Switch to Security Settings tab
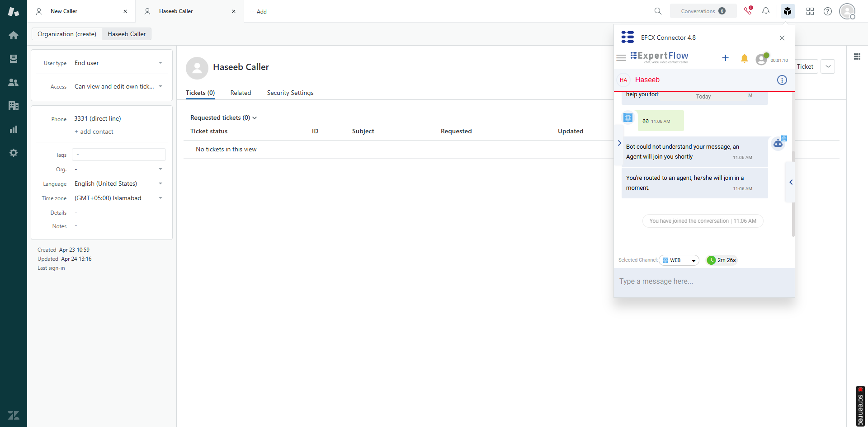 click(x=290, y=93)
